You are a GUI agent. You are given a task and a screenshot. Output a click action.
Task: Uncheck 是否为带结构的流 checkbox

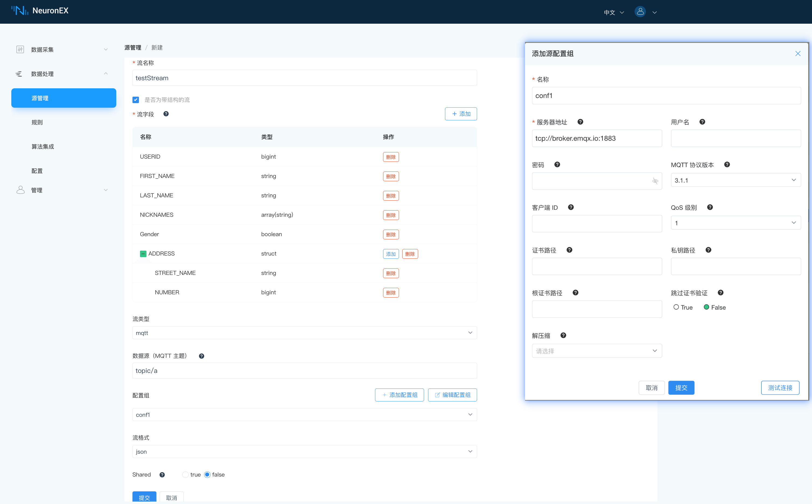[x=136, y=100]
